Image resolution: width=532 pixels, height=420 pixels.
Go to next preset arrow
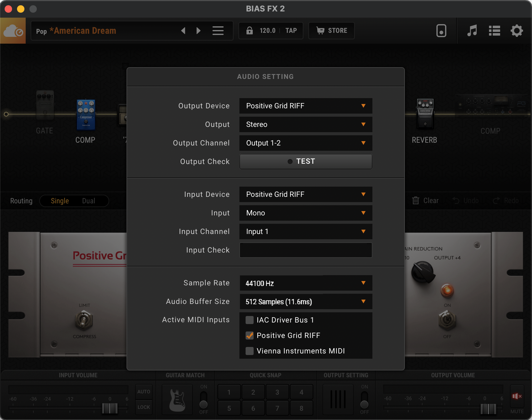[199, 31]
